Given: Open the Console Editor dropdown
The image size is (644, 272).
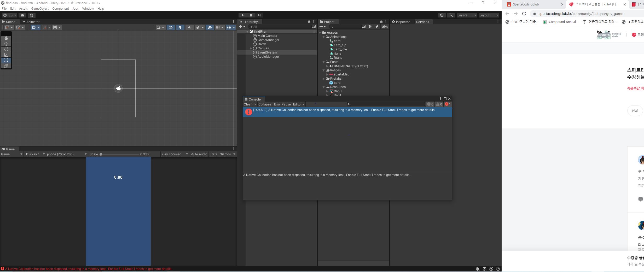Looking at the screenshot, I should [x=299, y=104].
